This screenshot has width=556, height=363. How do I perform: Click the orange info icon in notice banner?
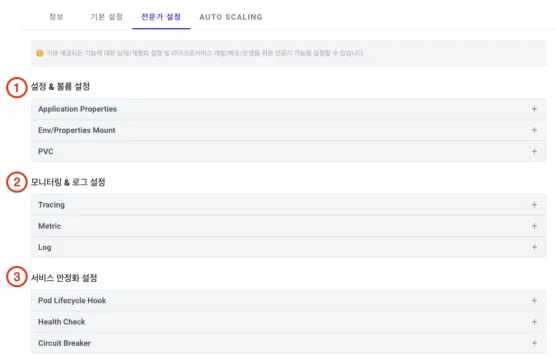[x=40, y=53]
